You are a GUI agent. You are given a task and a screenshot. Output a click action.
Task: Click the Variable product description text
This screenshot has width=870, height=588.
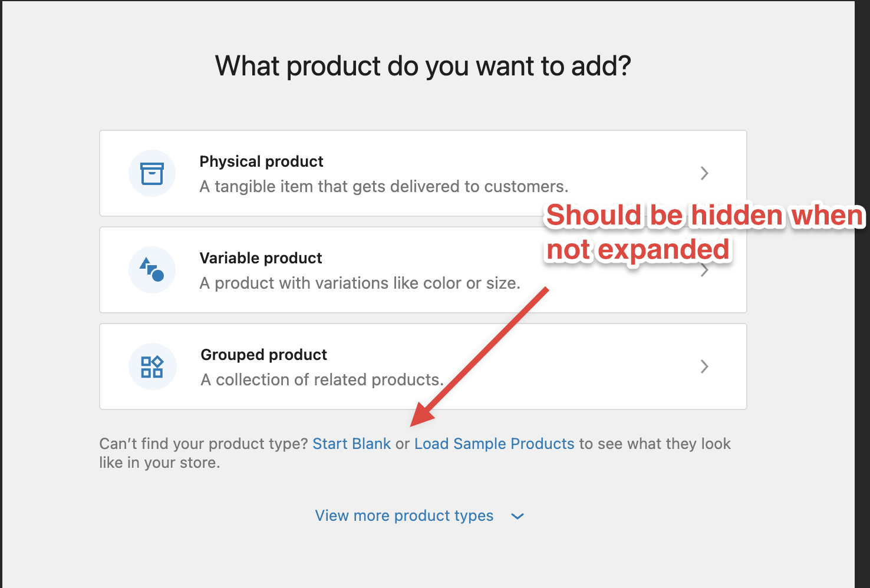pos(360,283)
